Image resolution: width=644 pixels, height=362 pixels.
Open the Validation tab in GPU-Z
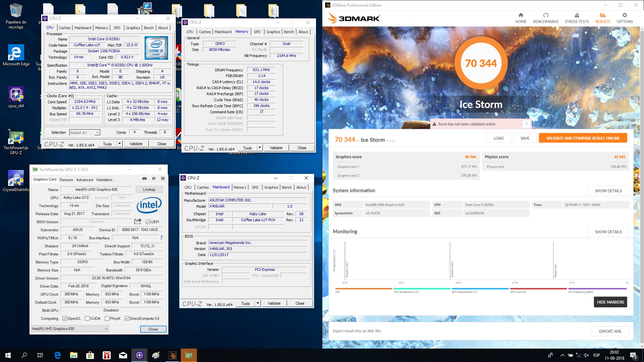[104, 180]
